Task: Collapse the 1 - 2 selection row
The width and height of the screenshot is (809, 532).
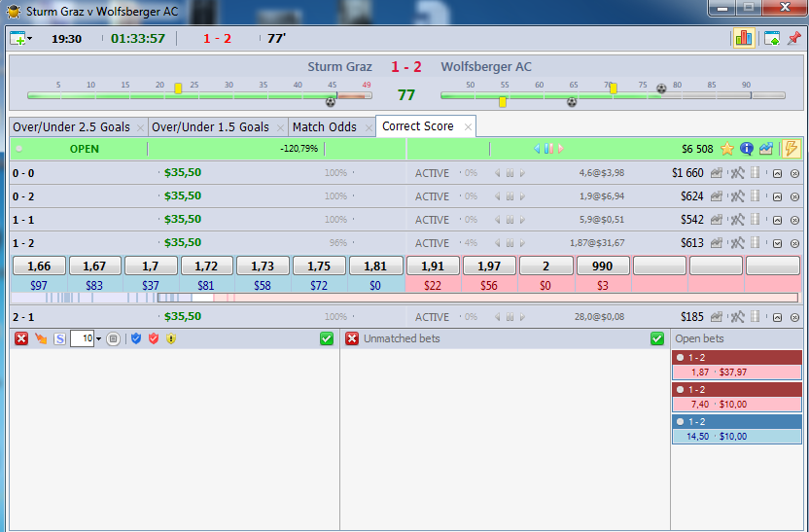Action: pyautogui.click(x=777, y=243)
